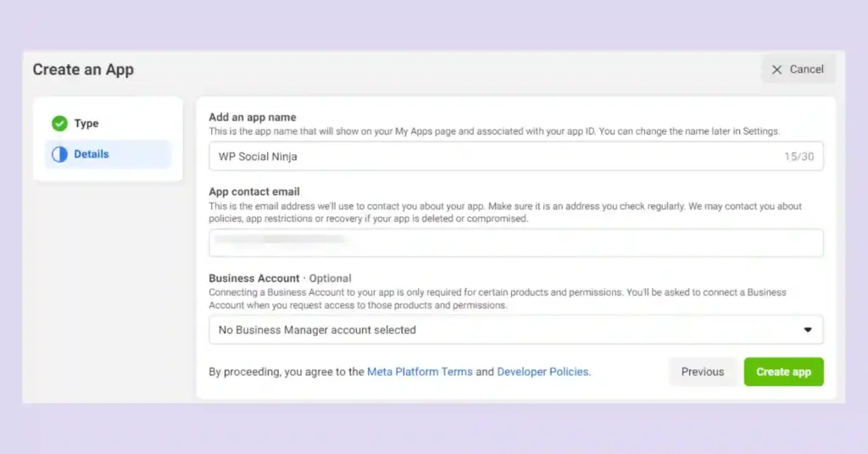The image size is (868, 454).
Task: Open the Developer Policies link
Action: tap(543, 372)
